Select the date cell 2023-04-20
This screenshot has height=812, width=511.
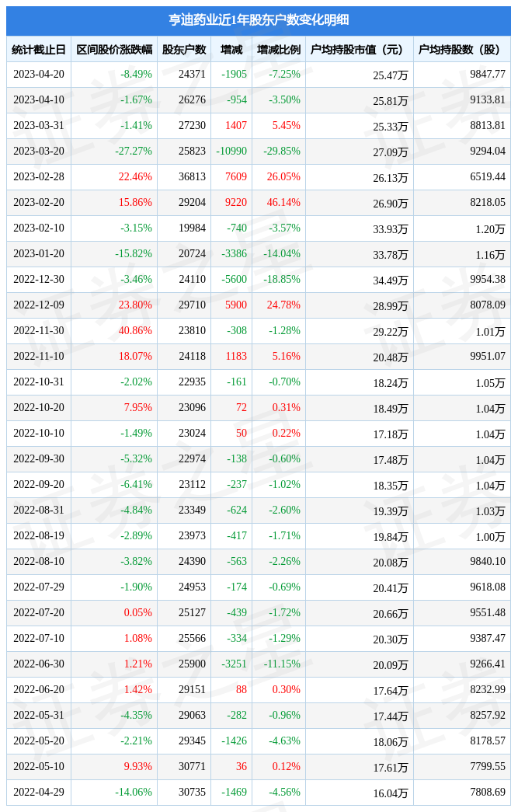(39, 74)
